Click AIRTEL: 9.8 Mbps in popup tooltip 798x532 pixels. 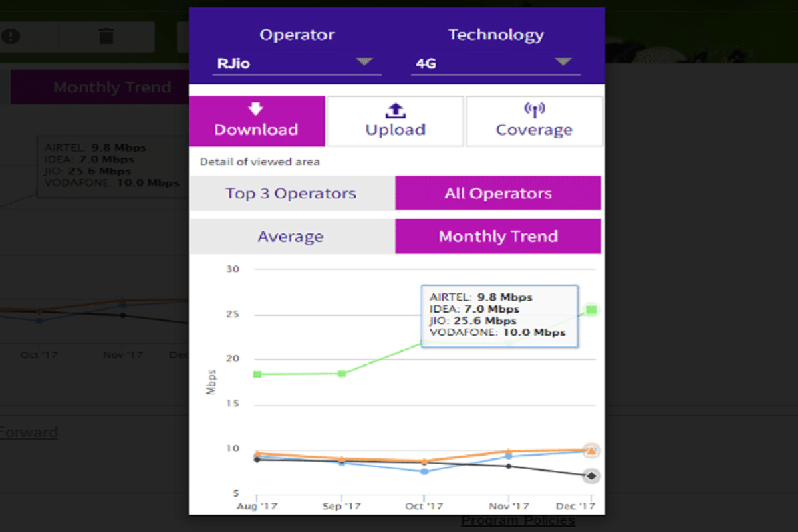pyautogui.click(x=481, y=297)
